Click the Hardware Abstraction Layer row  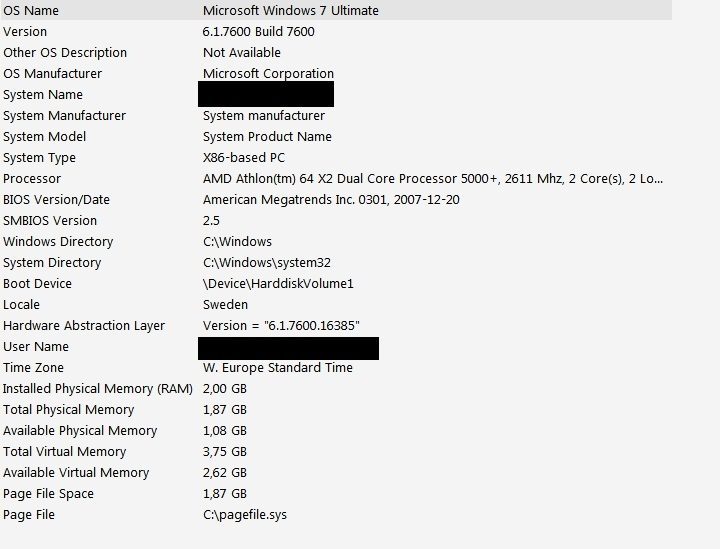[x=84, y=326]
